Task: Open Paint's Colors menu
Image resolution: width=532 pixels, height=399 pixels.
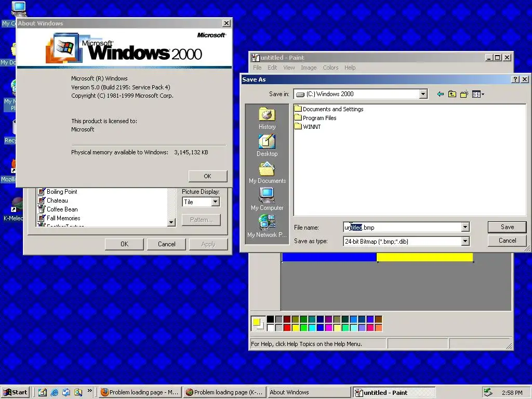Action: (x=330, y=68)
